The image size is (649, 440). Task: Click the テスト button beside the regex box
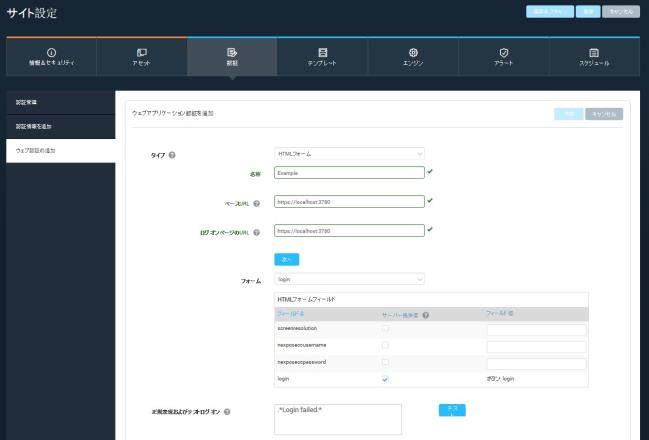tap(452, 411)
